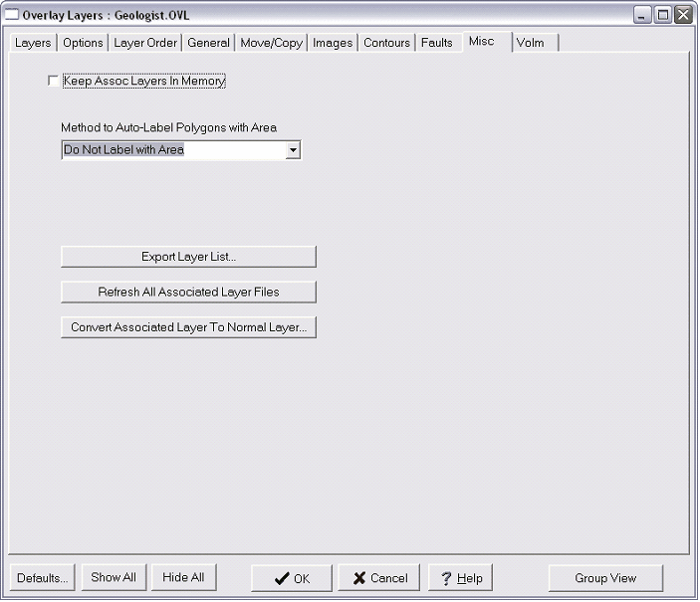Switch to the Layers tab
700x602 pixels.
click(x=33, y=43)
